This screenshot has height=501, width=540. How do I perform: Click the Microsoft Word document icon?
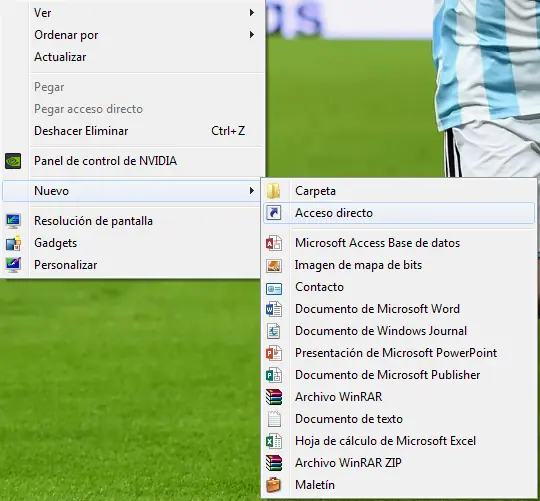(274, 309)
